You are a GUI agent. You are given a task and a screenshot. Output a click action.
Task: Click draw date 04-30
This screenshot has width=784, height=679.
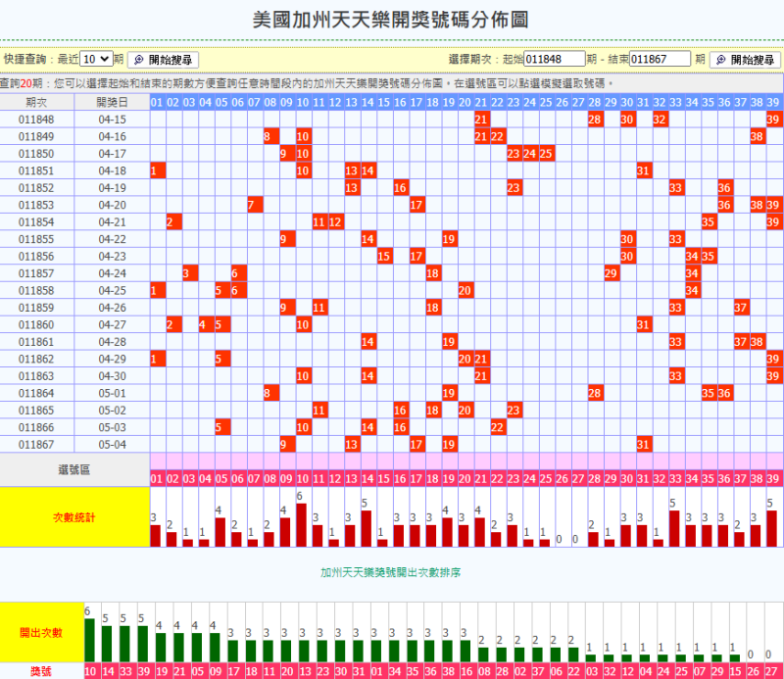click(112, 376)
